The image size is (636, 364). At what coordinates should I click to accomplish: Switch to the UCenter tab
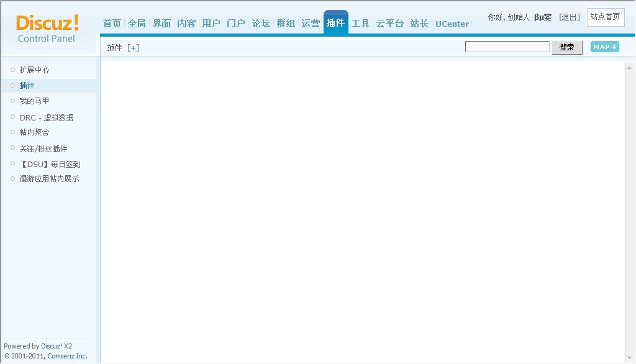point(452,24)
